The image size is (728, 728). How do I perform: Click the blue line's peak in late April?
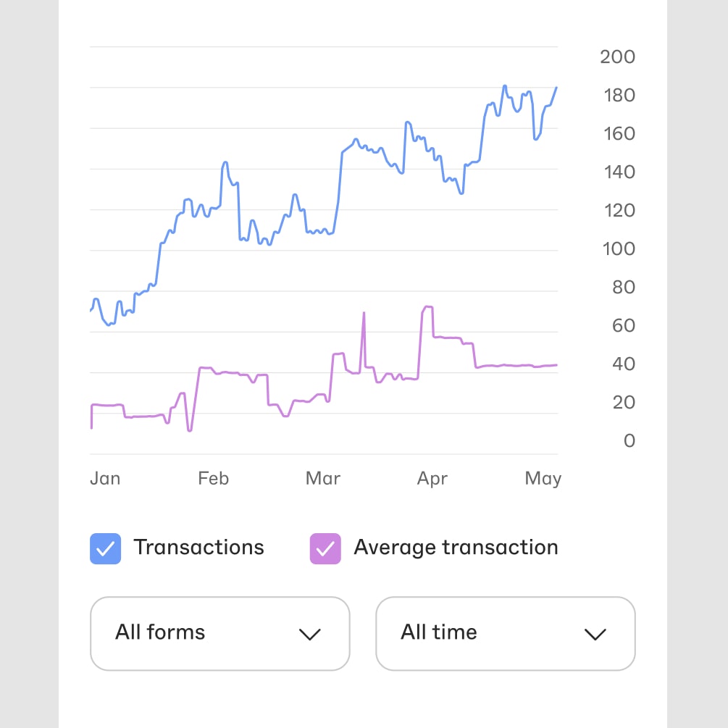coord(505,86)
